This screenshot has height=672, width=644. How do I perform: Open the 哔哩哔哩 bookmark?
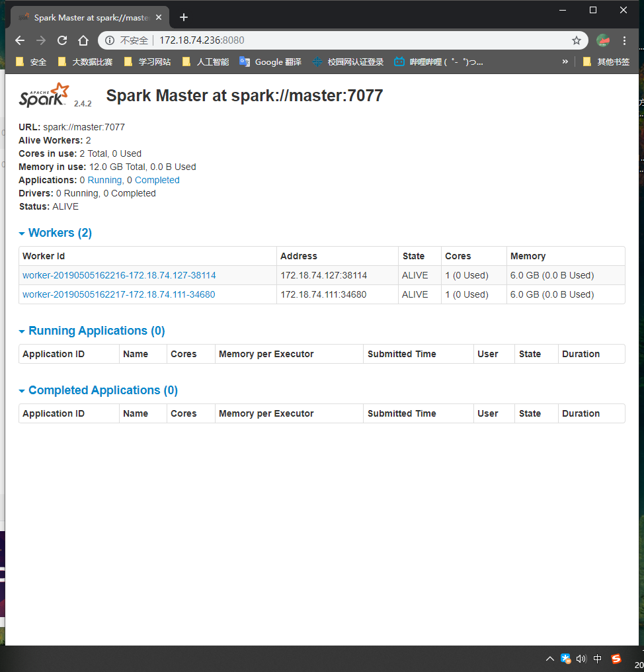coord(439,62)
